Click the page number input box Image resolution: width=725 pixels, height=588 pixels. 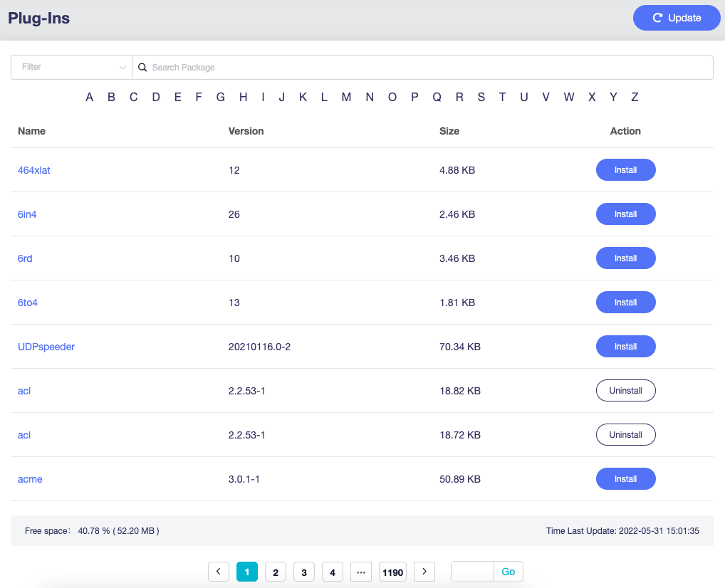(x=473, y=572)
